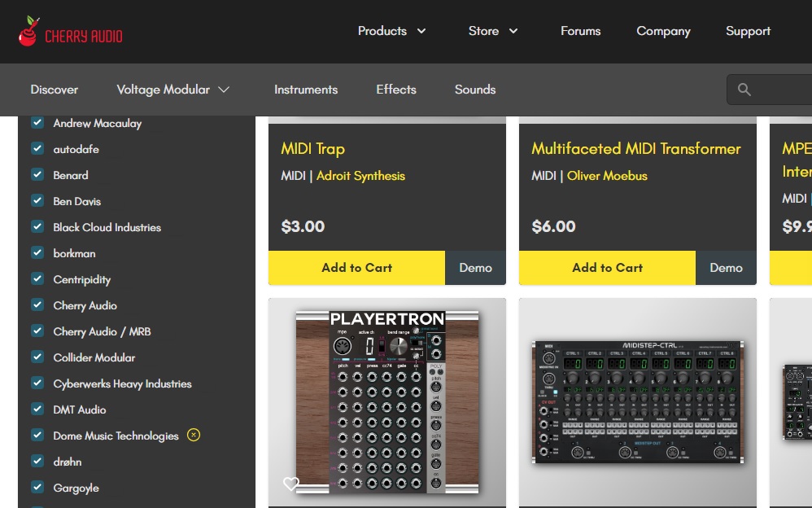Open the Store menu

(483, 31)
